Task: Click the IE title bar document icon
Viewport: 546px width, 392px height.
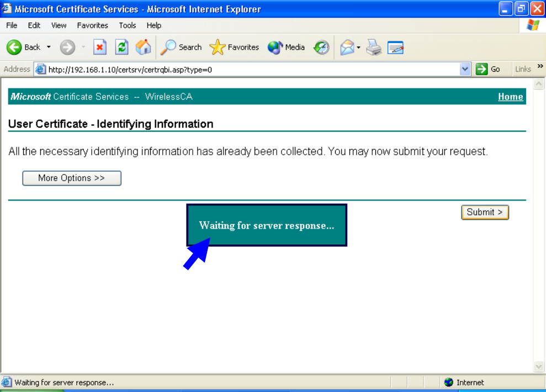Action: [6, 8]
